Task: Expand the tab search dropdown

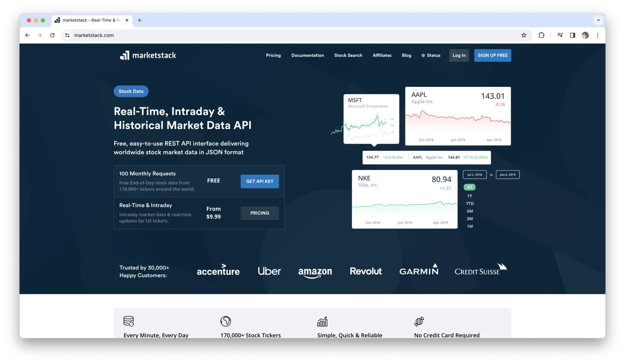Action: 598,20
